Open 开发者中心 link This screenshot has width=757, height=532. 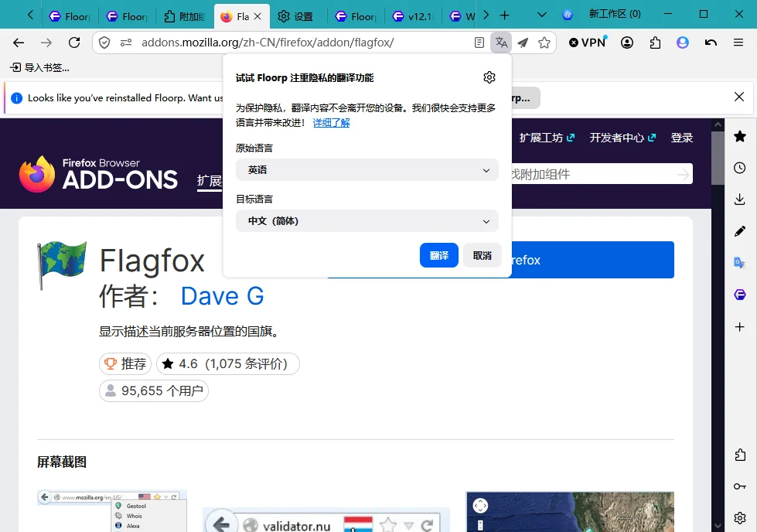tap(622, 138)
